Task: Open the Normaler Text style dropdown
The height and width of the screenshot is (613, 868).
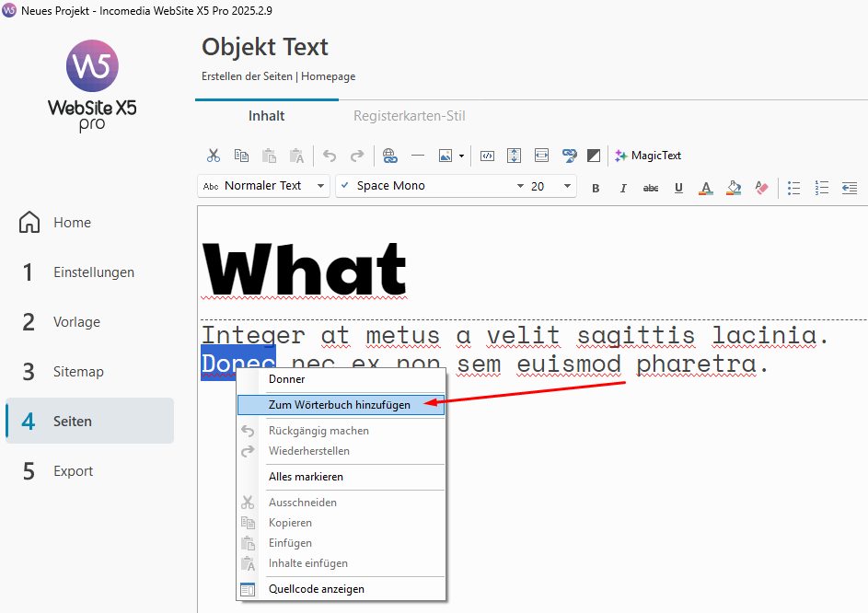Action: tap(264, 186)
